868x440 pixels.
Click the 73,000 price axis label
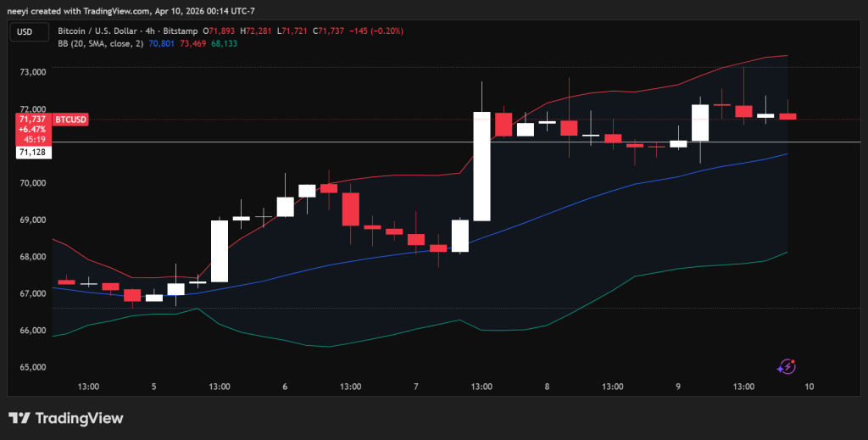click(32, 73)
